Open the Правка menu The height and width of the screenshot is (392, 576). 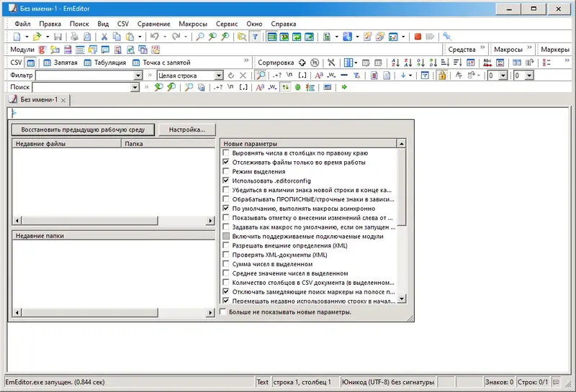[x=50, y=24]
